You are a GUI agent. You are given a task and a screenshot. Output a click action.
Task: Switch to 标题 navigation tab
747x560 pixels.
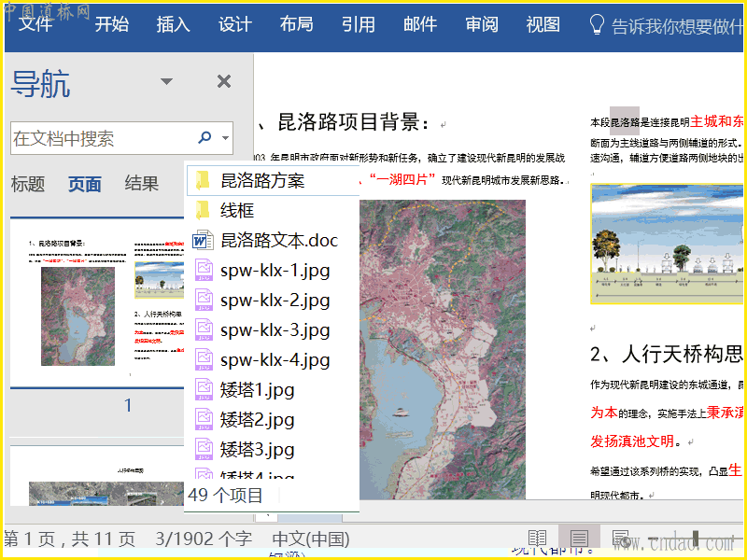(x=28, y=184)
